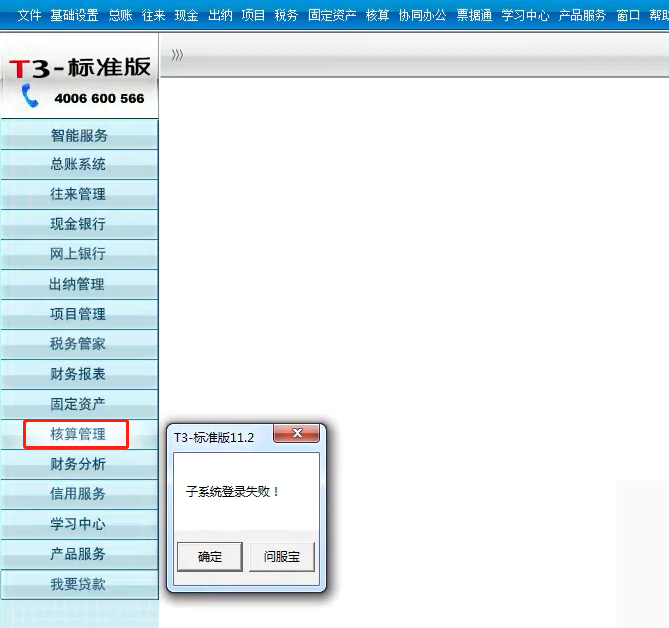
Task: Select 税务管家 in the sidebar
Action: 79,344
